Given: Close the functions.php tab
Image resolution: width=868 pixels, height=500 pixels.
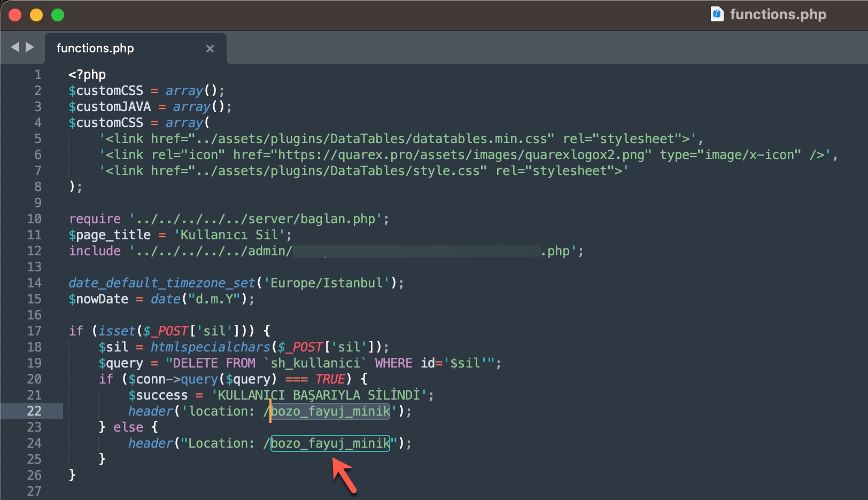Looking at the screenshot, I should [x=210, y=49].
